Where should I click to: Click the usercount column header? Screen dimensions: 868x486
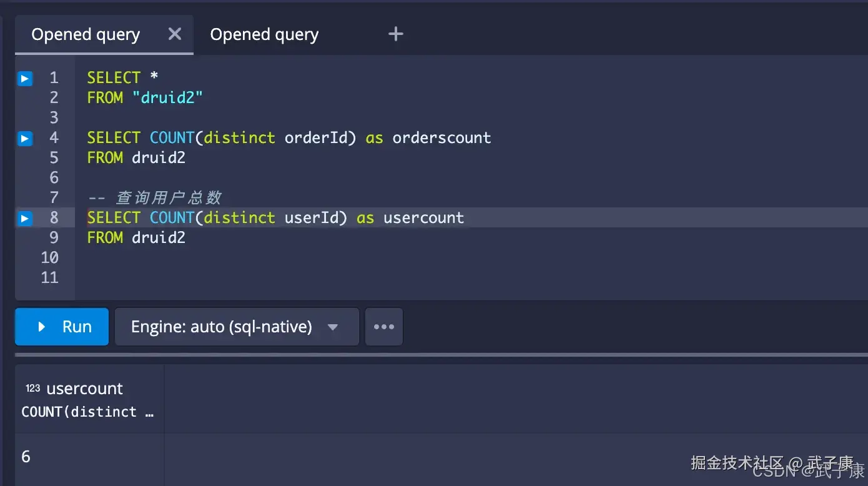85,389
